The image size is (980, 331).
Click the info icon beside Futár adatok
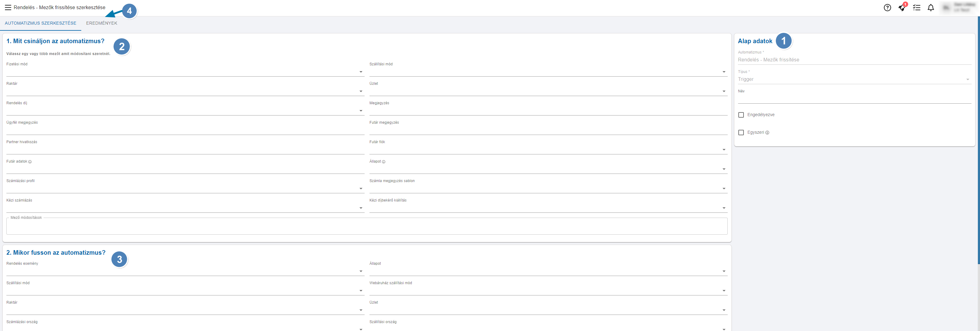coord(30,162)
